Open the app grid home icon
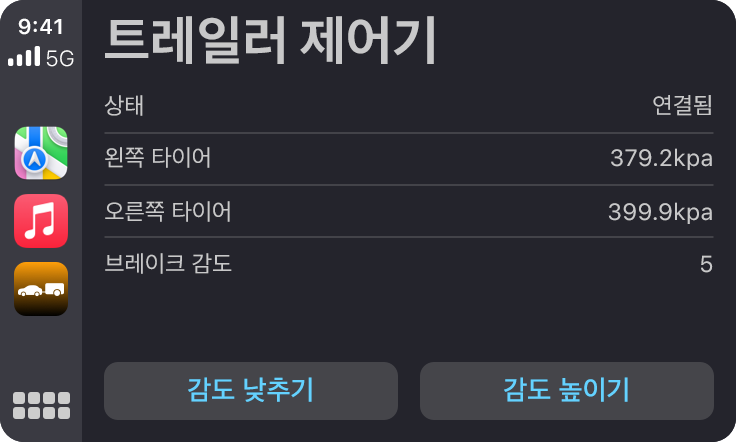The height and width of the screenshot is (442, 736). click(x=41, y=405)
